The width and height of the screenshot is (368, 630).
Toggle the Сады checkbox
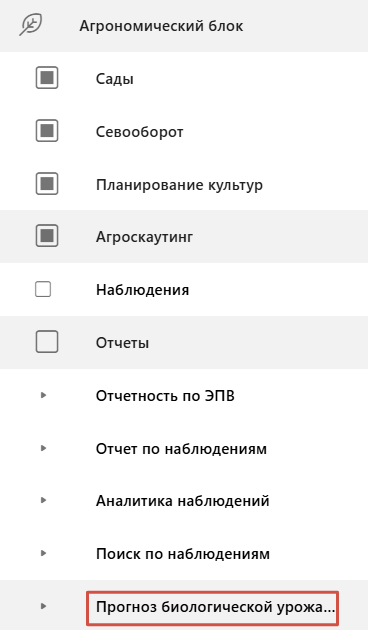click(x=47, y=78)
